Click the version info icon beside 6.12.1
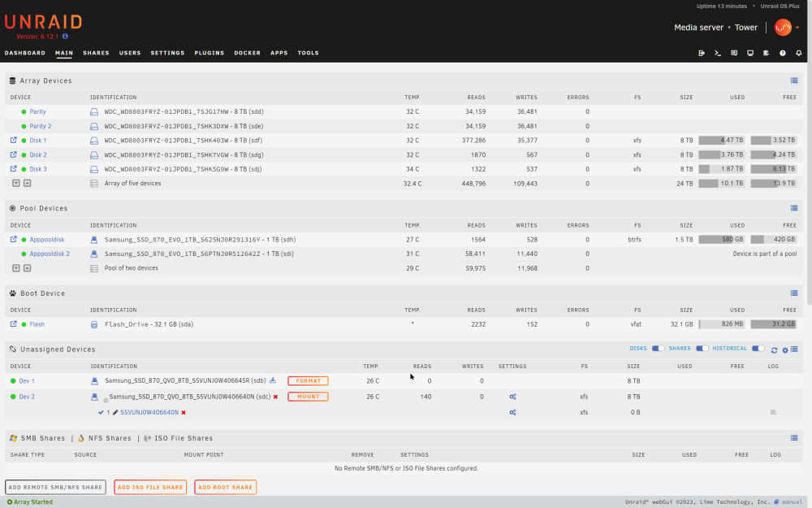Screen dimensions: 812x508 (65, 37)
